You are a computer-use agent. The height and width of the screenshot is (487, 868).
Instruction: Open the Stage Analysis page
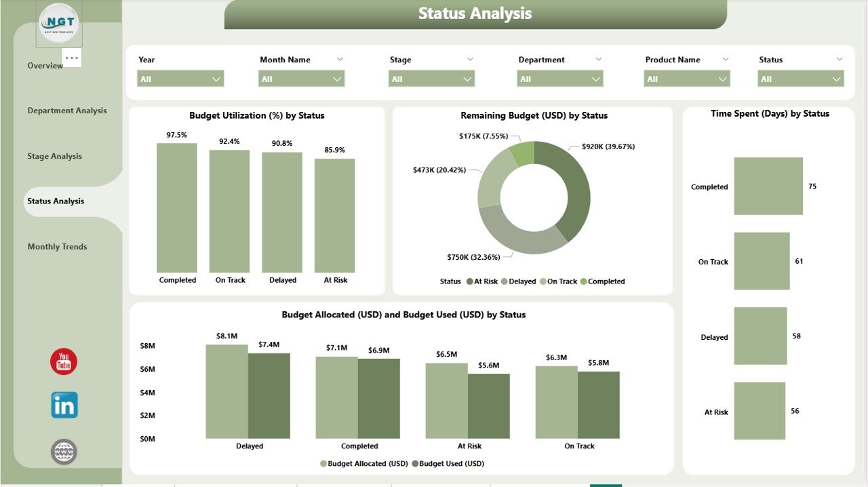(55, 156)
